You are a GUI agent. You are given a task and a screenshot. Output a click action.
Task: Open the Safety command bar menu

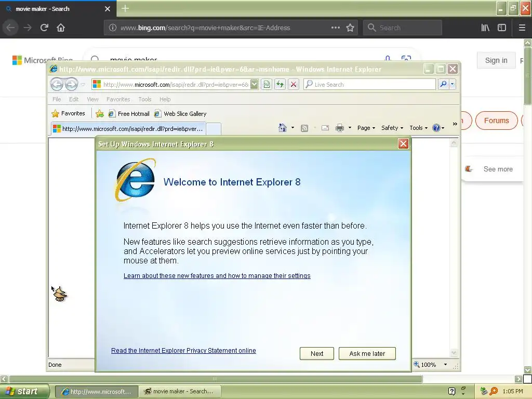click(x=392, y=128)
